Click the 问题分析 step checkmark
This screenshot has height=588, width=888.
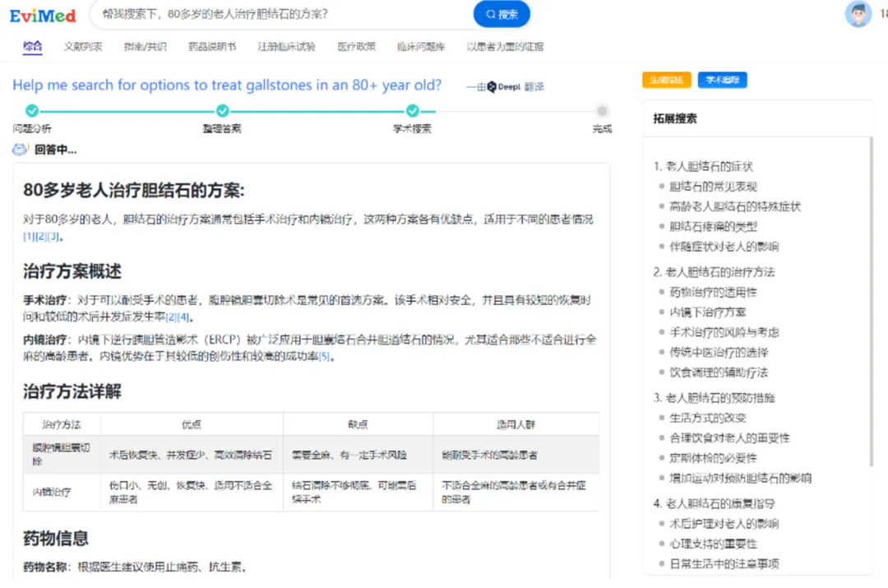(x=31, y=111)
